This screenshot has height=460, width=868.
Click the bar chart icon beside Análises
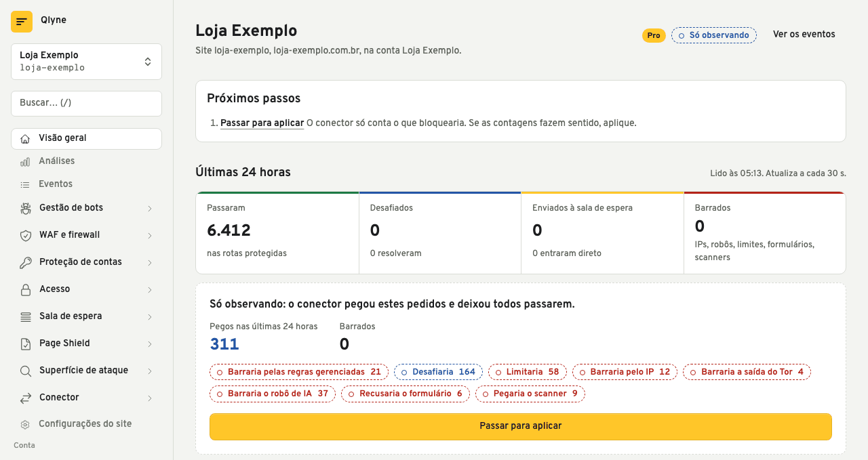pyautogui.click(x=25, y=162)
